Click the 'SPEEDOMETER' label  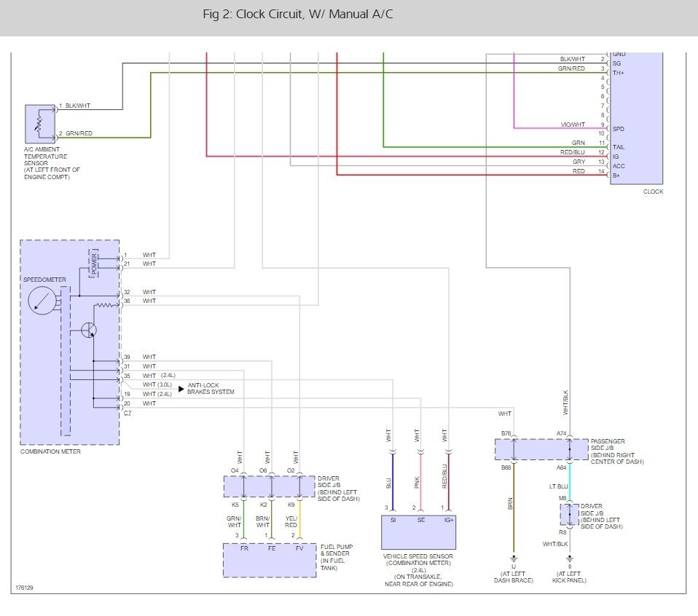point(44,280)
